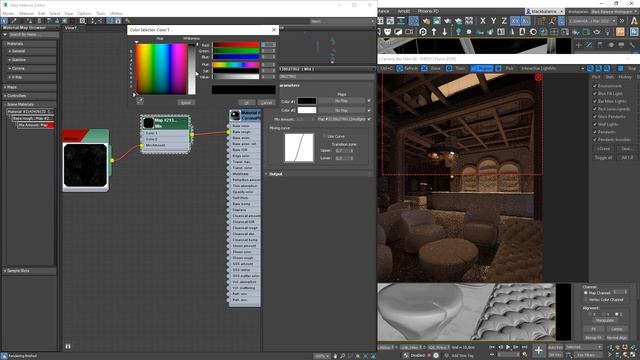Open the Modify panel icon in command panel
The width and height of the screenshot is (640, 360).
coord(589,45)
